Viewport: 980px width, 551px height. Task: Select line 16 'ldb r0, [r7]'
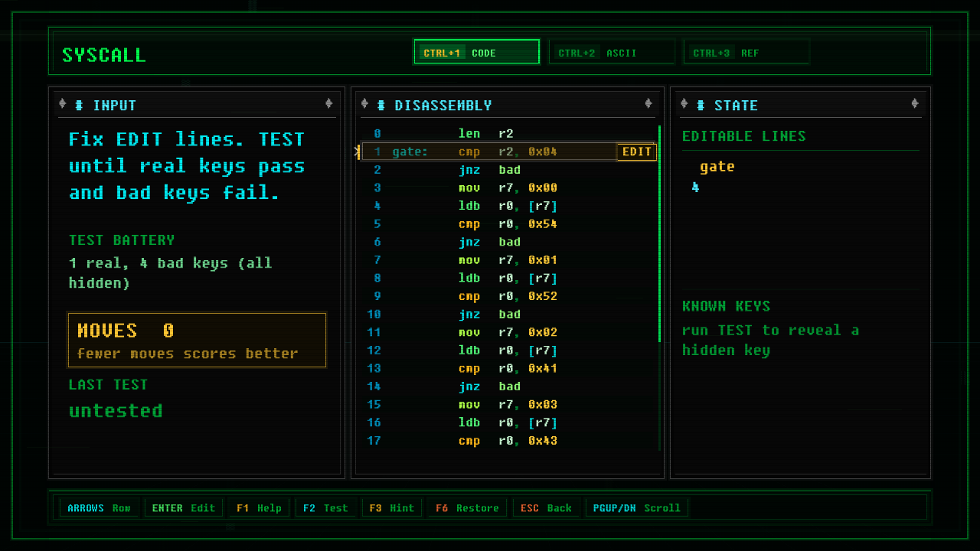pyautogui.click(x=508, y=422)
